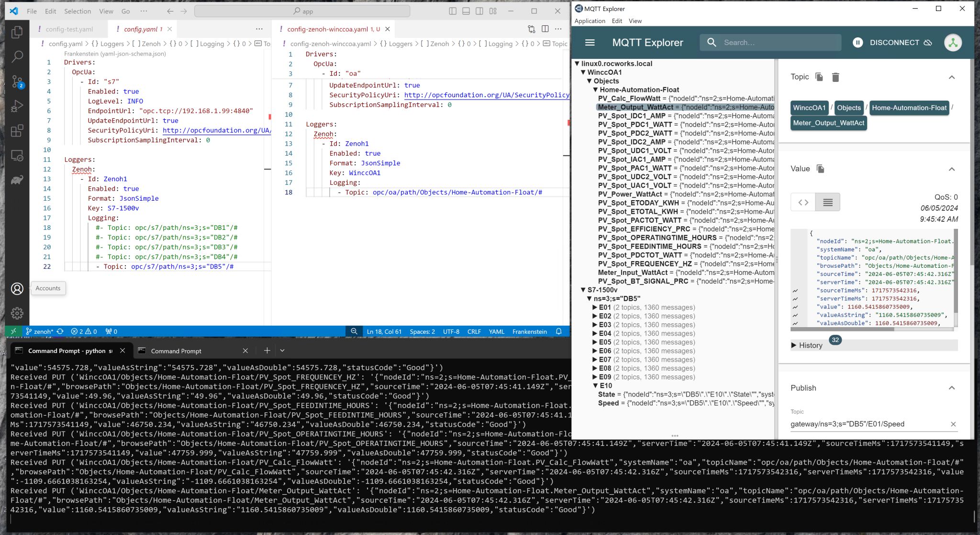Collapse the WinccOA1 tree node
The image size is (980, 535).
point(583,72)
